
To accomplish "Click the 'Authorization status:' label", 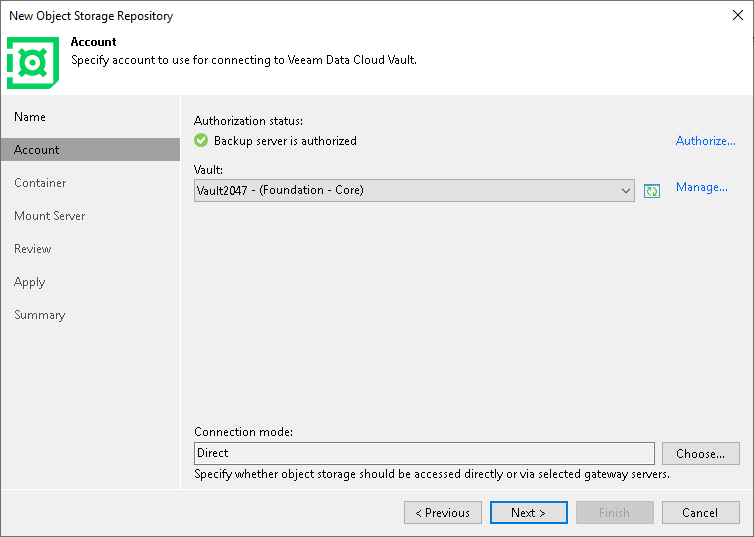I will pyautogui.click(x=248, y=121).
